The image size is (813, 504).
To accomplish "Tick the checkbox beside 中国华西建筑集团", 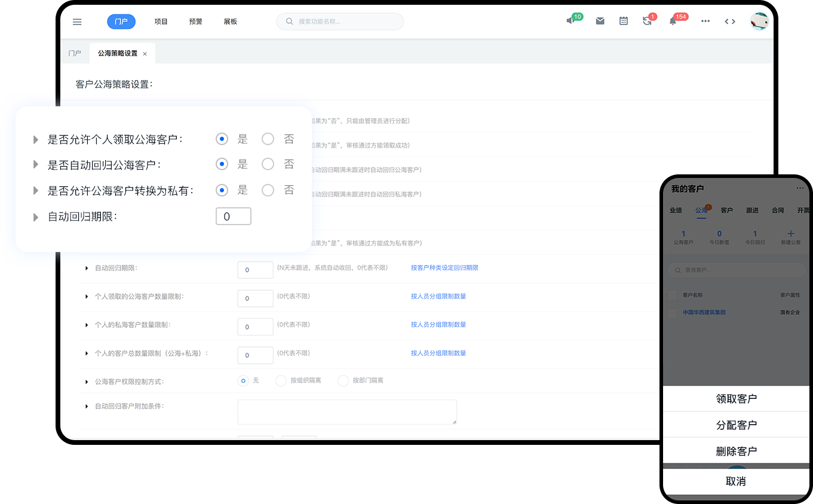I will pyautogui.click(x=672, y=312).
